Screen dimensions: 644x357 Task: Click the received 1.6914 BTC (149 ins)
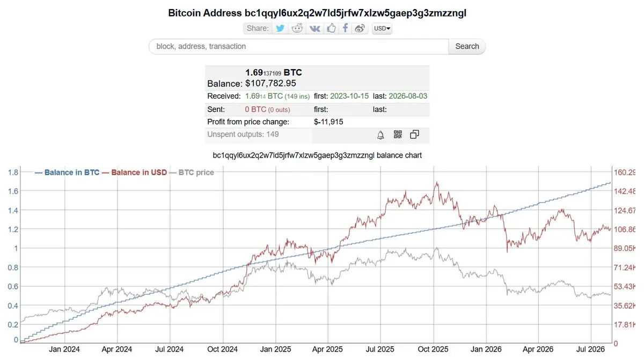(277, 96)
